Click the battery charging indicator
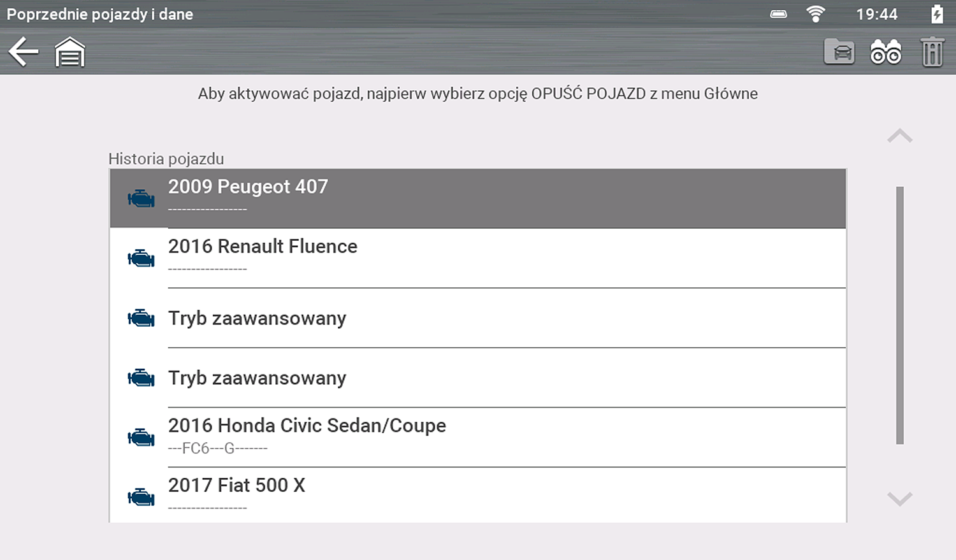This screenshot has height=560, width=956. 936,14
